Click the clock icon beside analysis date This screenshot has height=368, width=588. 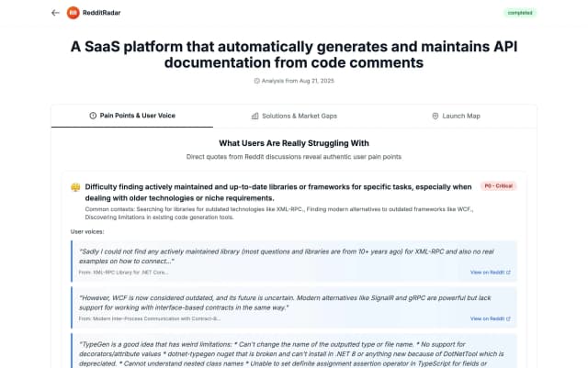[257, 81]
